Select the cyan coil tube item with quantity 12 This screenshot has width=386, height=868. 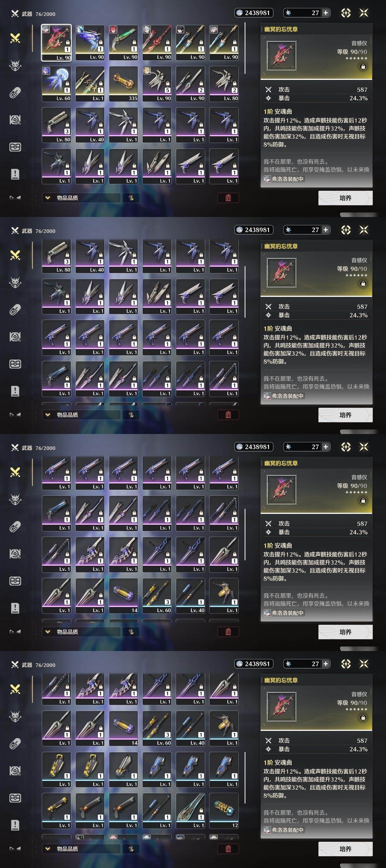click(224, 811)
